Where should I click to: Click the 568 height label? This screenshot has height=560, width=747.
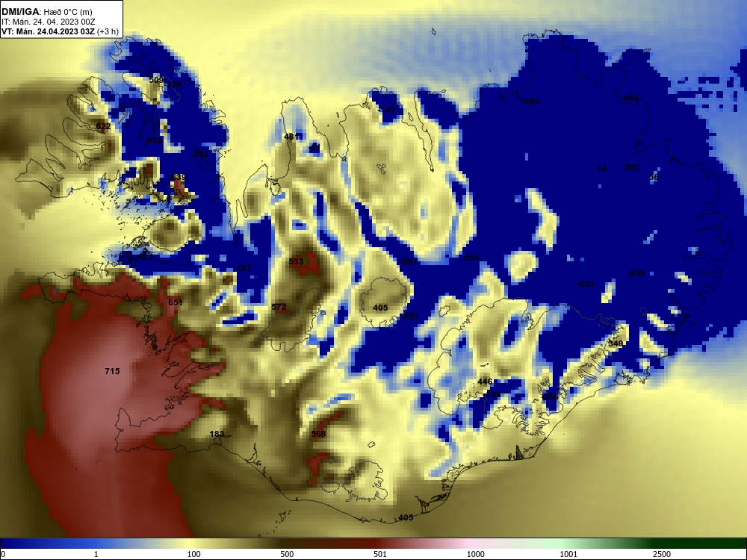point(318,434)
